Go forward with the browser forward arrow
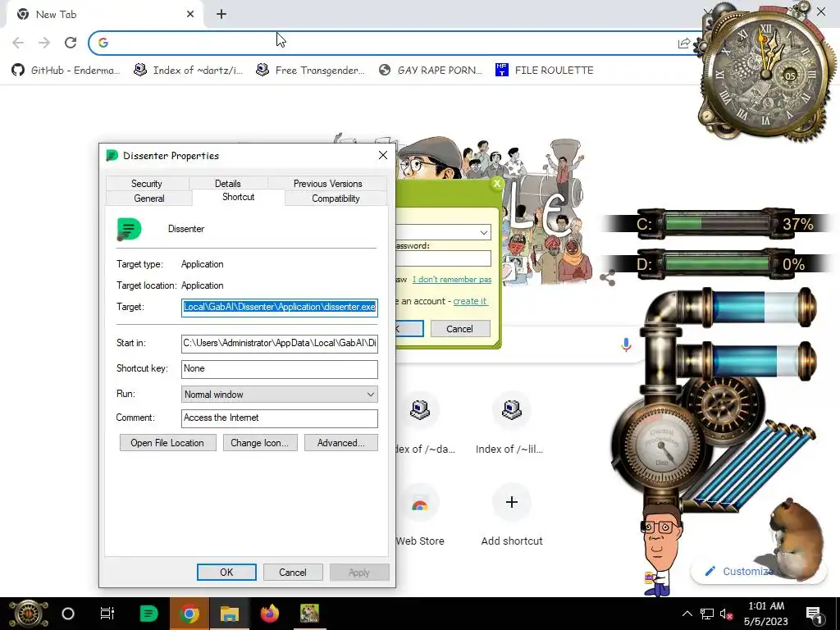Screen dimensions: 840x630 [44, 43]
